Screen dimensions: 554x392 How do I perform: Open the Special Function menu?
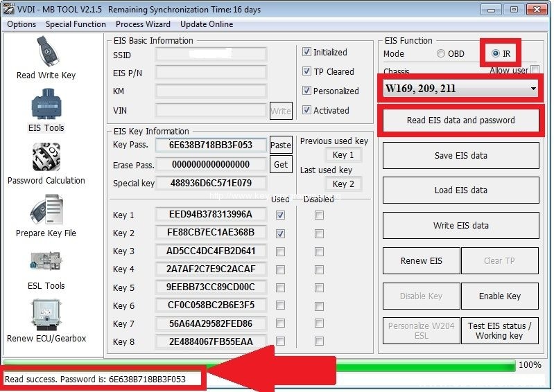coord(76,24)
